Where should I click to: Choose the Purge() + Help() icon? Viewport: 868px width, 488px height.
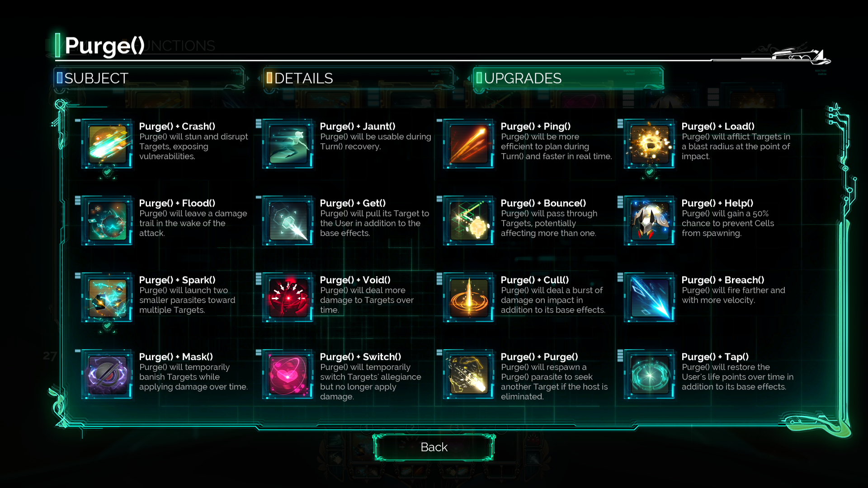coord(650,221)
